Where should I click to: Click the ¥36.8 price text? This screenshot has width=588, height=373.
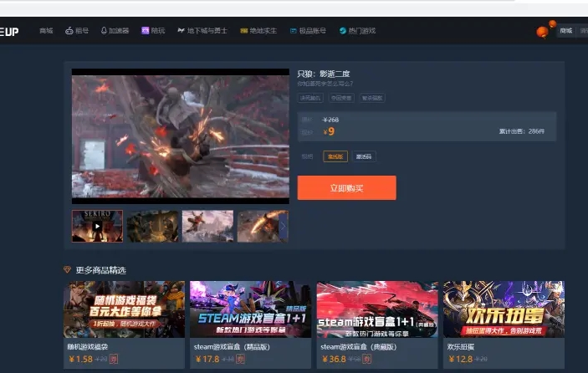click(x=334, y=359)
